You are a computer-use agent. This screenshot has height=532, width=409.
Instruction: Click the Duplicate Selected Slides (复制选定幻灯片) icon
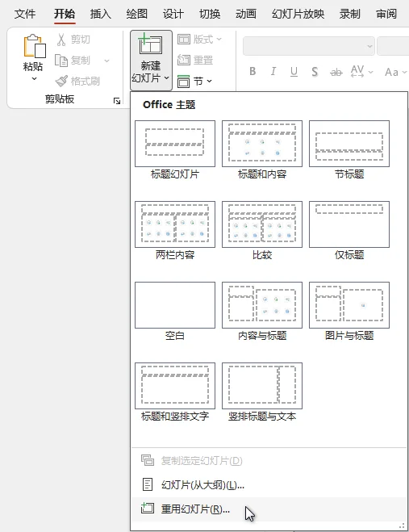[148, 460]
